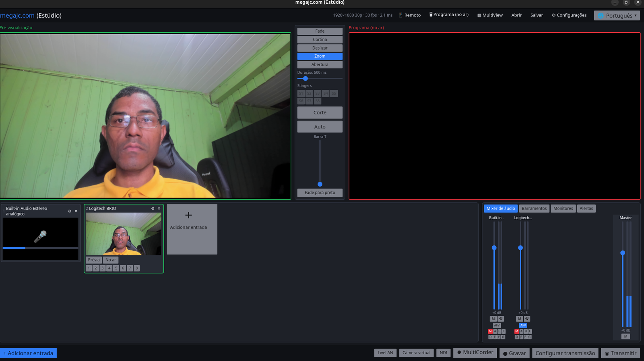Open the Português language dropdown
The image size is (644, 361).
point(617,15)
